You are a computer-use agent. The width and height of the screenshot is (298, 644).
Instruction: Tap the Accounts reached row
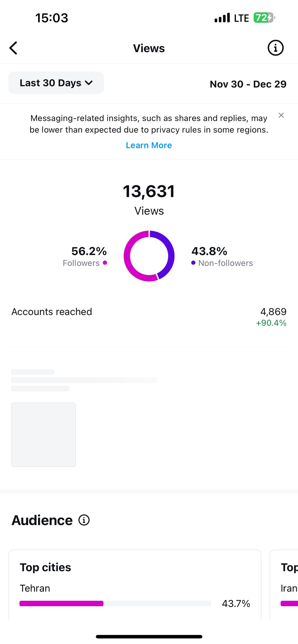click(x=149, y=317)
